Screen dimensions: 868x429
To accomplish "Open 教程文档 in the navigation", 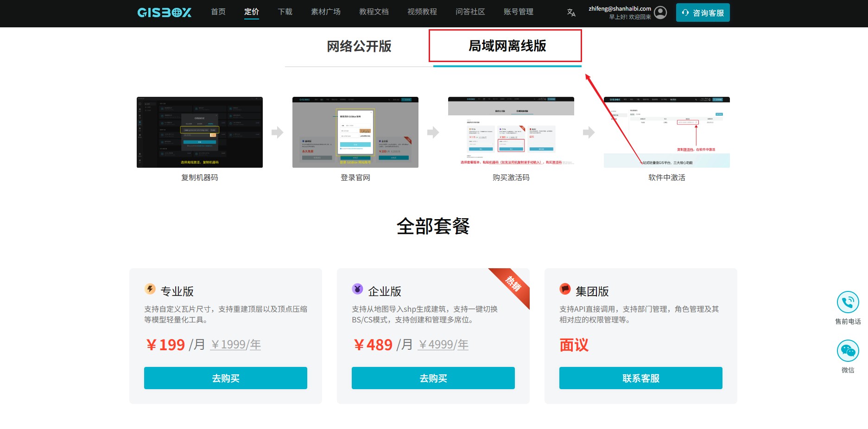I will 374,12.
